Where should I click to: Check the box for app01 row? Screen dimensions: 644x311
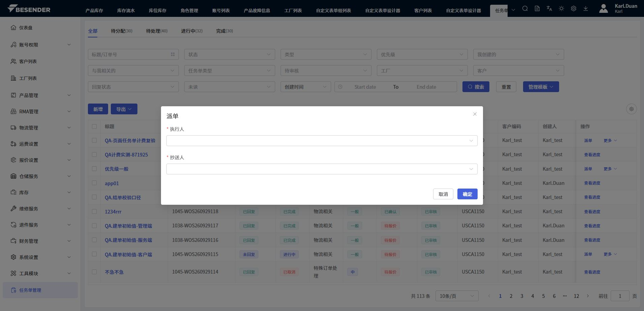(94, 183)
